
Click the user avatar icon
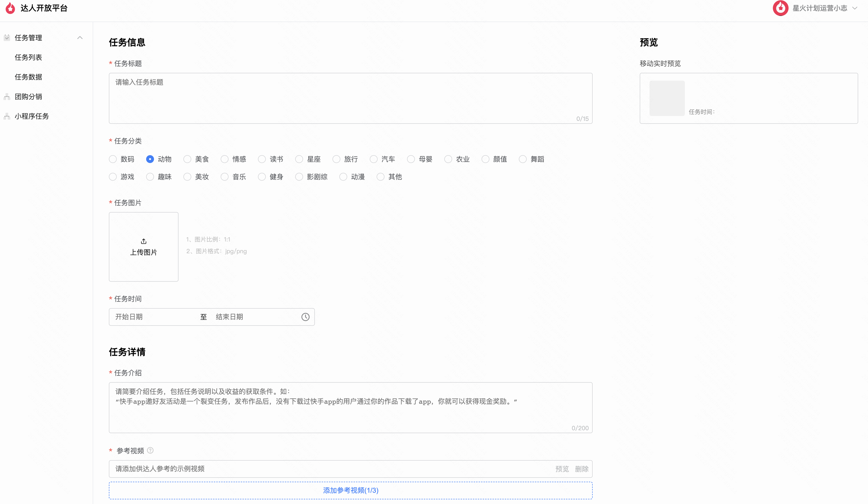pyautogui.click(x=780, y=8)
